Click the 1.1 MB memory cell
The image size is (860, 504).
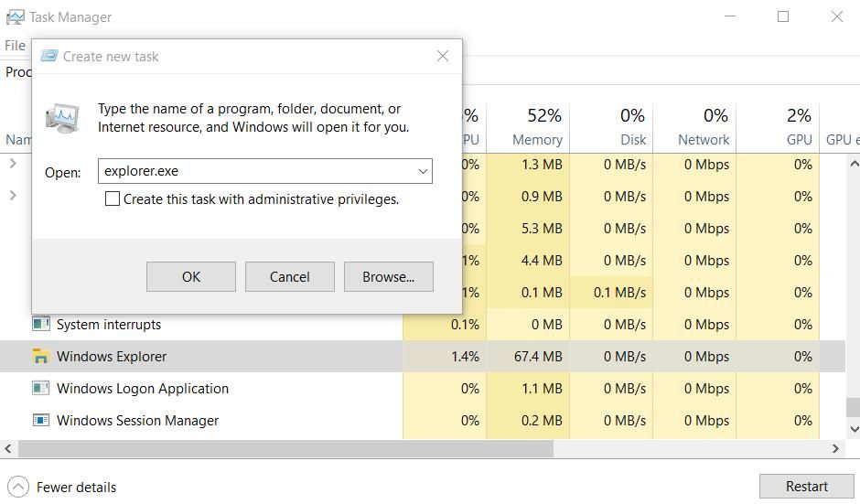pos(528,388)
